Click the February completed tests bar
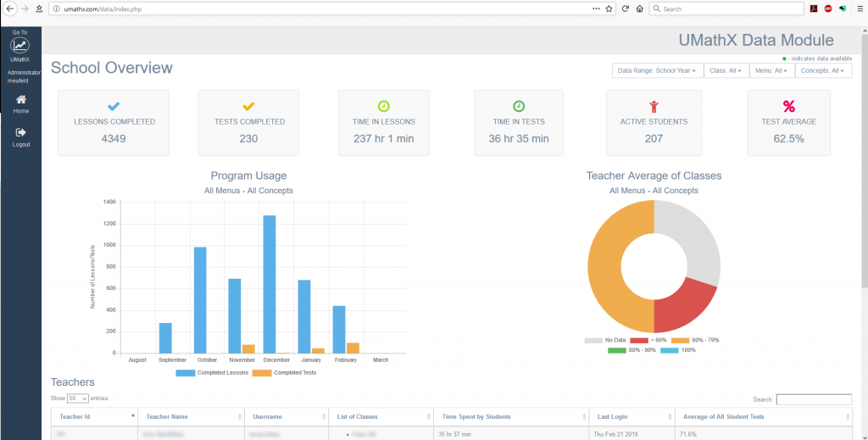 353,348
